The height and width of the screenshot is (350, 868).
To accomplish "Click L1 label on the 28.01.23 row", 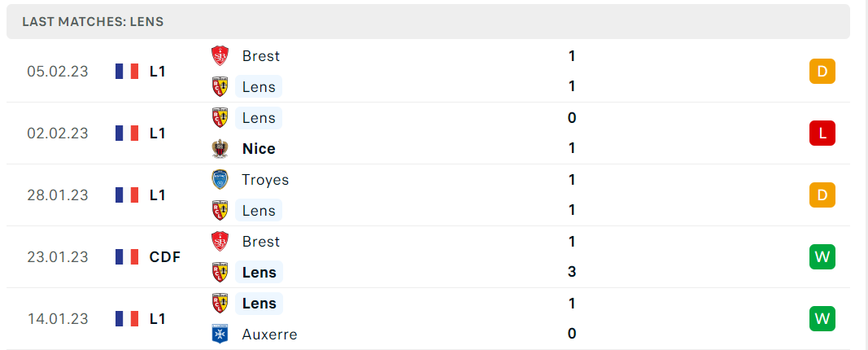I will (x=157, y=195).
